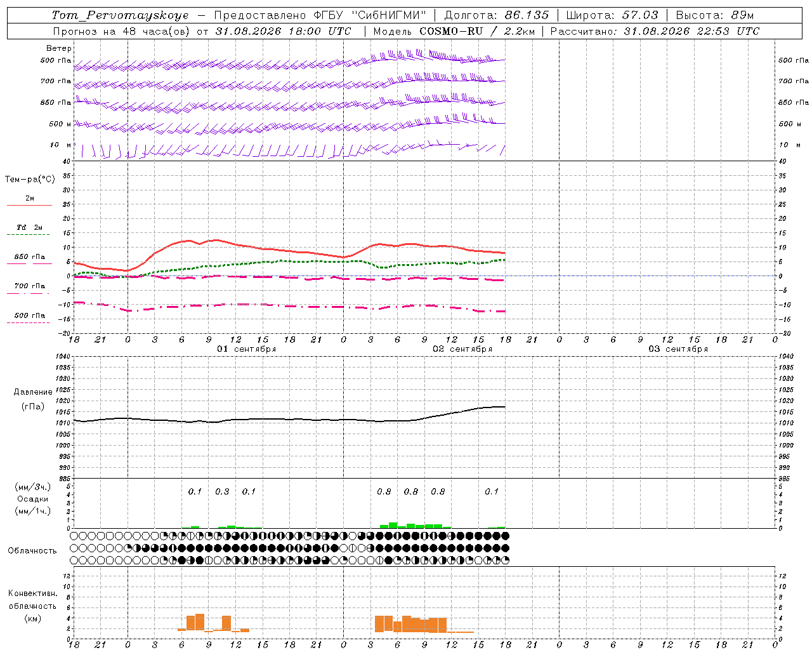This screenshot has height=650, width=812.
Task: Click the 03 сентября date label
Action: (678, 349)
